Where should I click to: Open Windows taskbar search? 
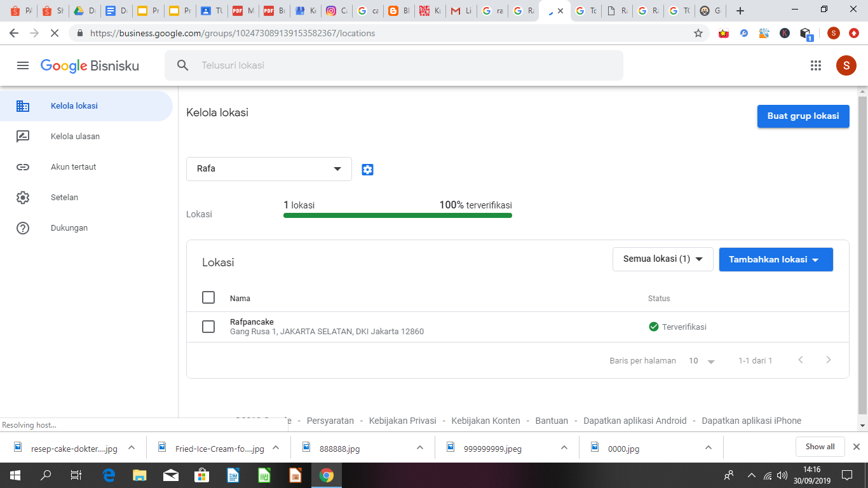pos(46,475)
